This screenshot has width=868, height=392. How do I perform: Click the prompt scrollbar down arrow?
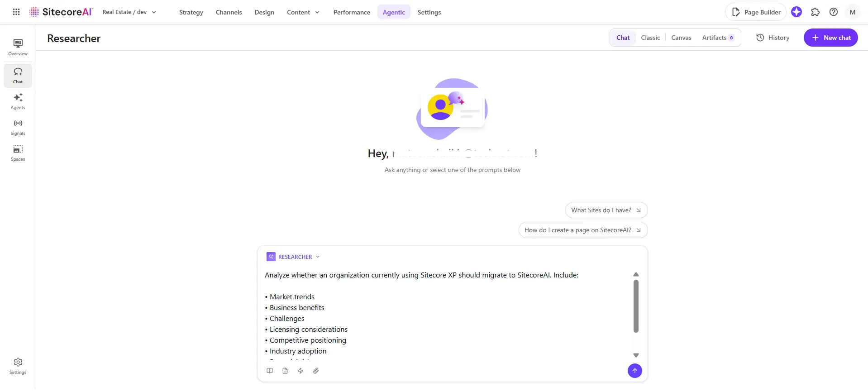tap(636, 355)
